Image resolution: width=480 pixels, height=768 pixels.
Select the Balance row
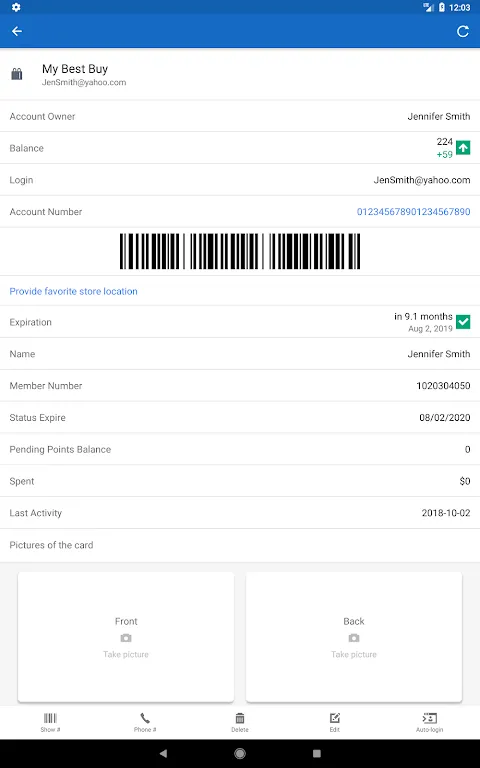click(240, 148)
